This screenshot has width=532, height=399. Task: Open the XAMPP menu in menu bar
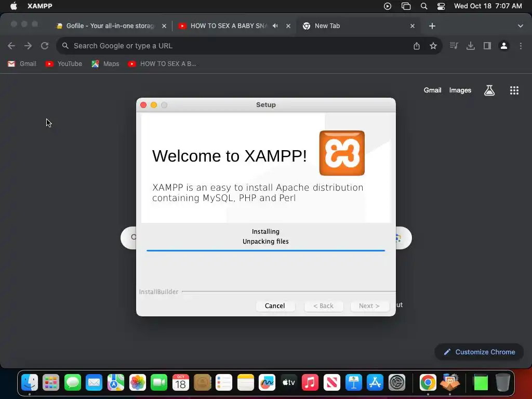[39, 6]
